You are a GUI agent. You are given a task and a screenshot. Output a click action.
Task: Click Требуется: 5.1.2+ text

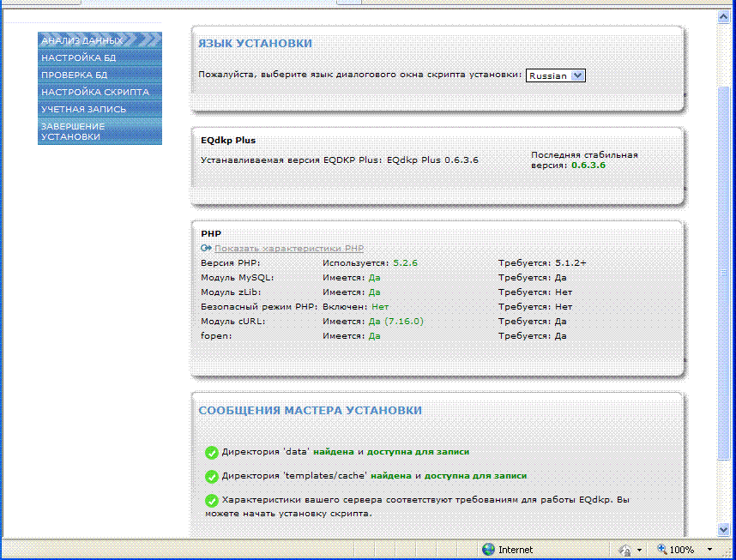(x=542, y=263)
